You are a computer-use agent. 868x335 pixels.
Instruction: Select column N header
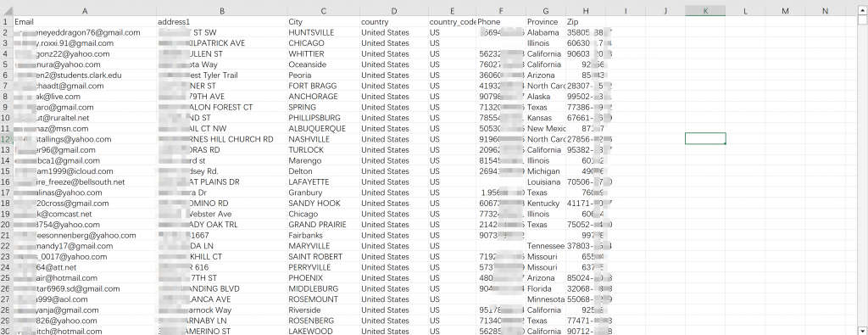825,11
